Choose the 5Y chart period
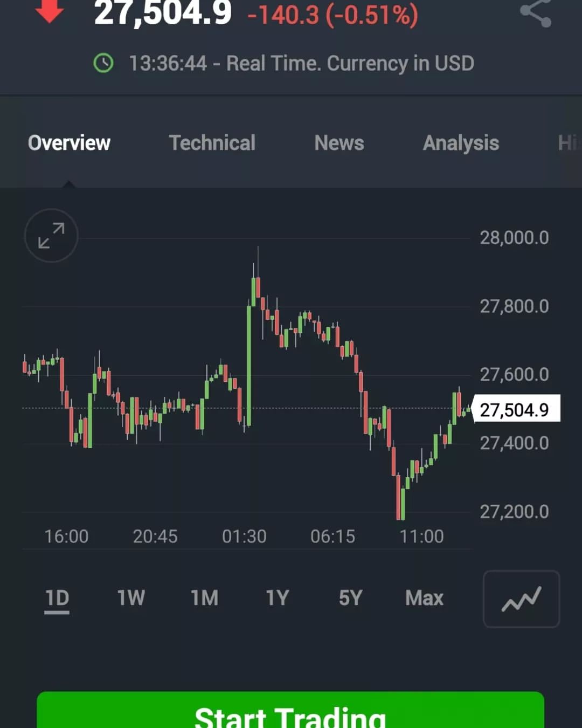The height and width of the screenshot is (728, 582). 350,598
